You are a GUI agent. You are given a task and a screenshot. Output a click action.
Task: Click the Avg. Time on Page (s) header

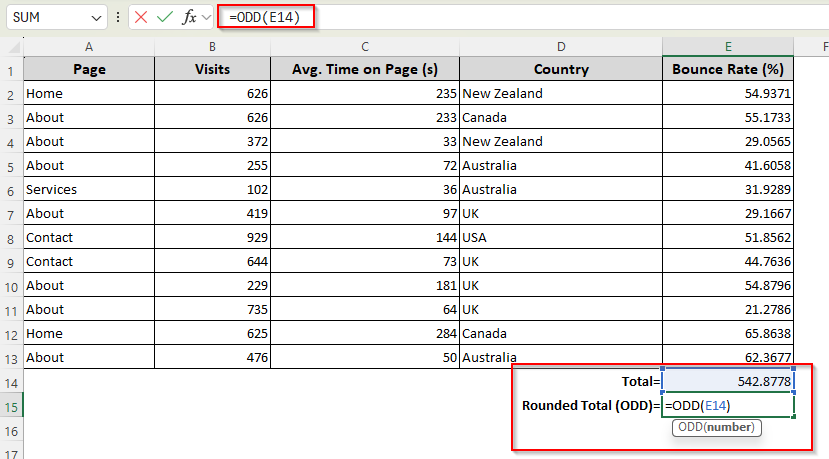click(365, 69)
